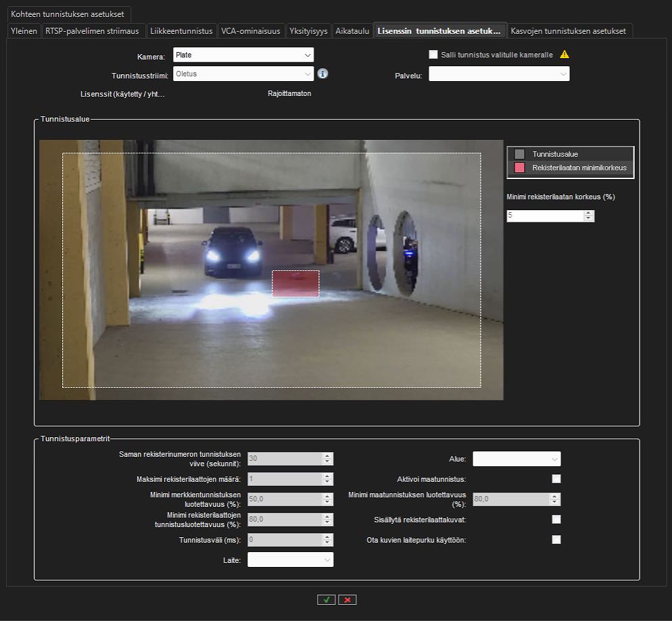
Task: Open the Alue dropdown
Action: pyautogui.click(x=517, y=459)
